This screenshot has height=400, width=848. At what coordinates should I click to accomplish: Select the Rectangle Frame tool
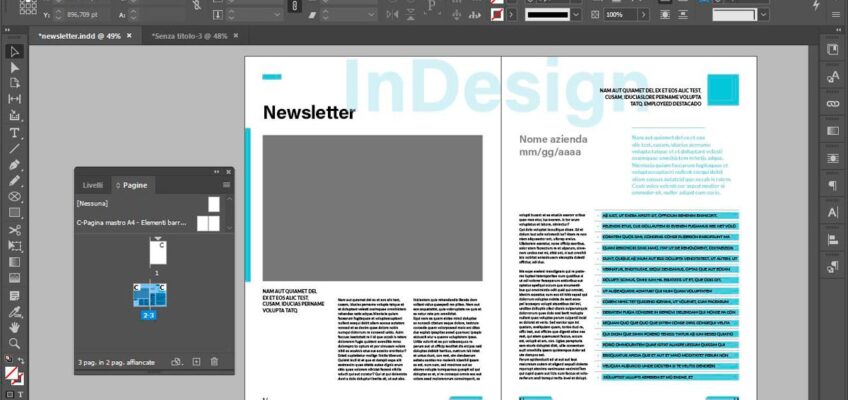(15, 197)
